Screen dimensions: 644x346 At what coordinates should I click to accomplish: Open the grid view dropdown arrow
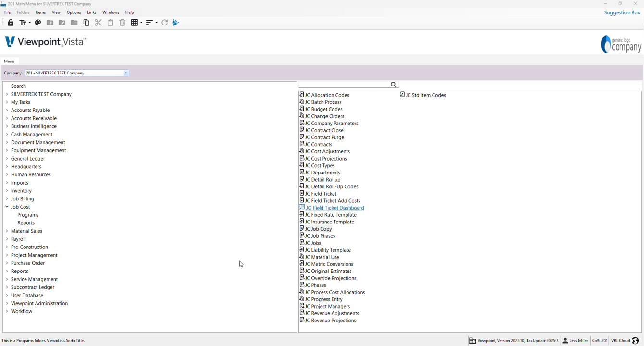[x=141, y=23]
